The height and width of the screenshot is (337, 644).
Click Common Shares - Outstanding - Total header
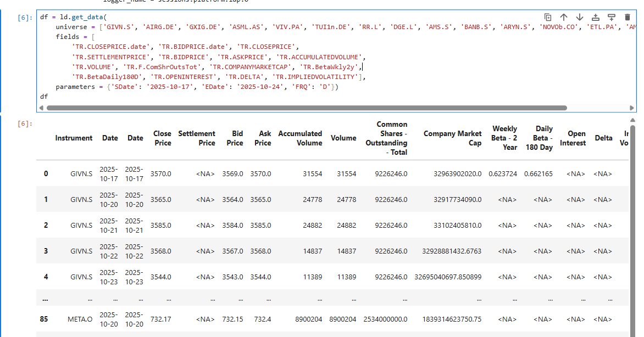(386, 138)
